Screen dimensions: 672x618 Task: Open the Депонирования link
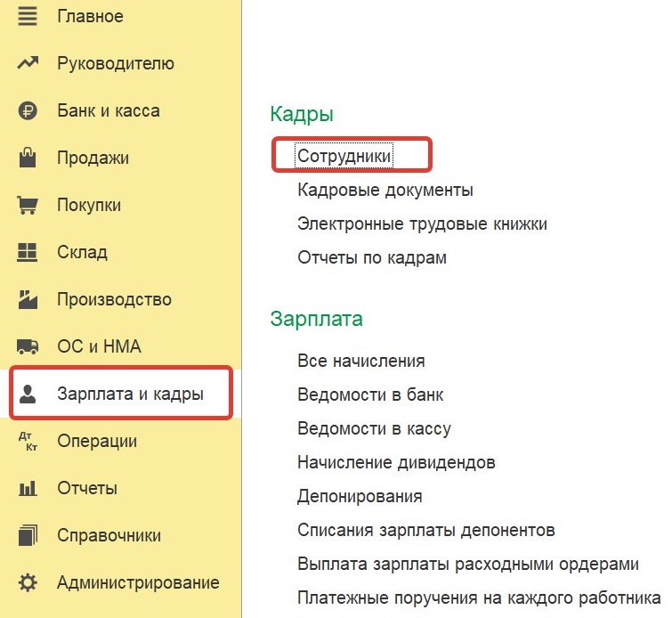point(360,496)
